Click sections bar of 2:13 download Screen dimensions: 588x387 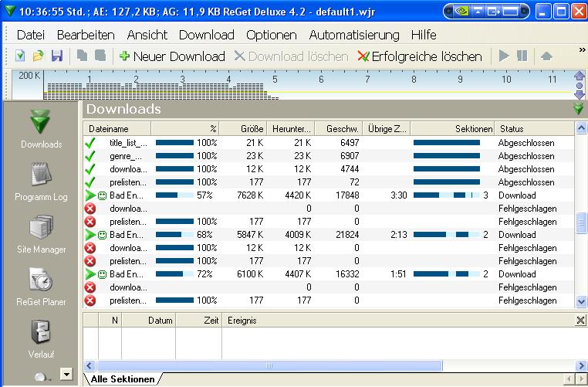tap(447, 235)
